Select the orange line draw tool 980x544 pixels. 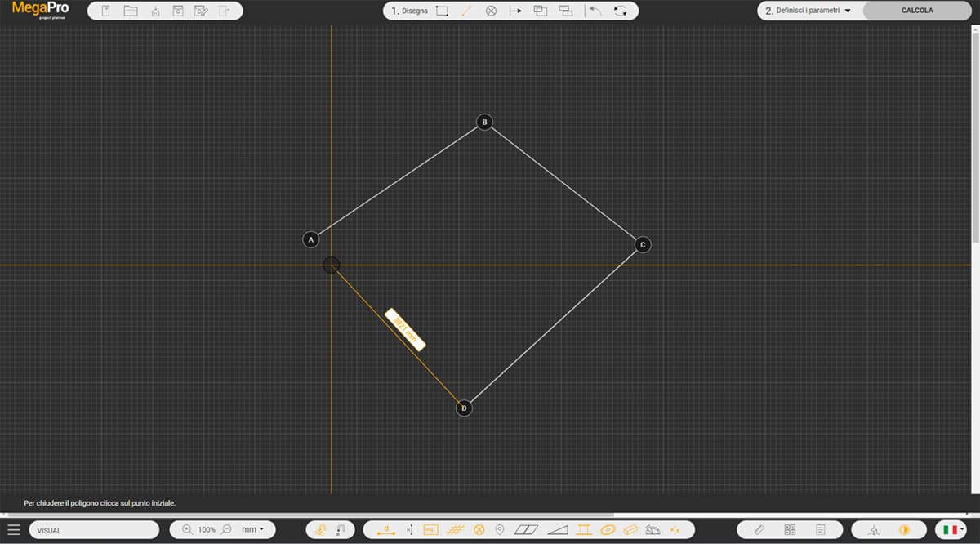467,11
